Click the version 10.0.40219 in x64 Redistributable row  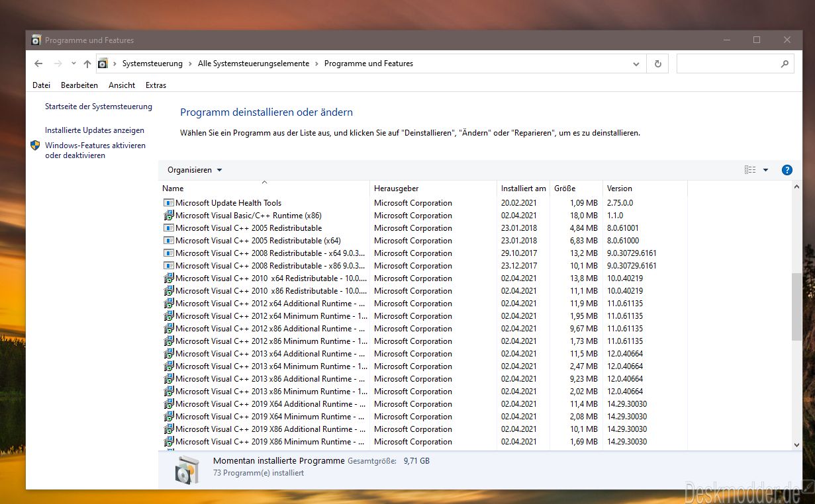pos(625,278)
